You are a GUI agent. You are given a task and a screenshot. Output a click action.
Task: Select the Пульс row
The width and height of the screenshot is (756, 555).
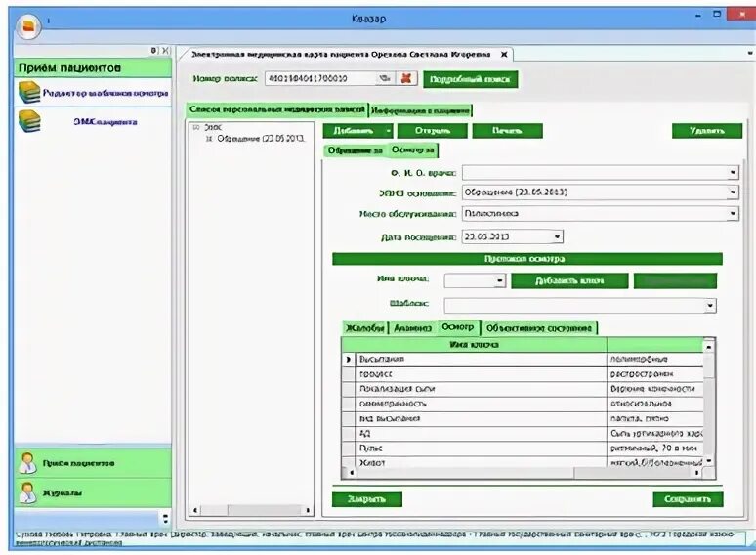point(523,448)
